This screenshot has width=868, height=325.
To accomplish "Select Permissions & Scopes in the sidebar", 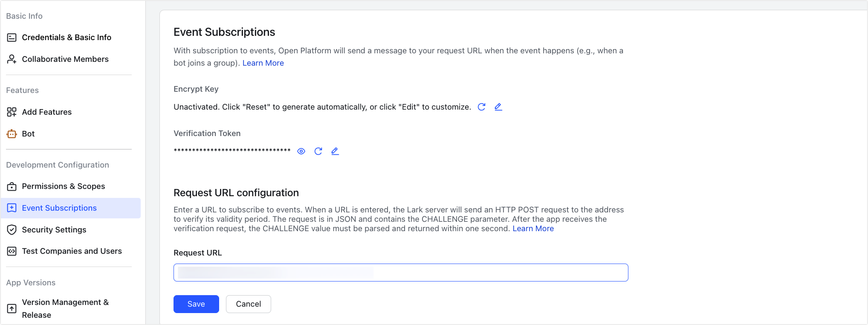I will click(x=63, y=186).
